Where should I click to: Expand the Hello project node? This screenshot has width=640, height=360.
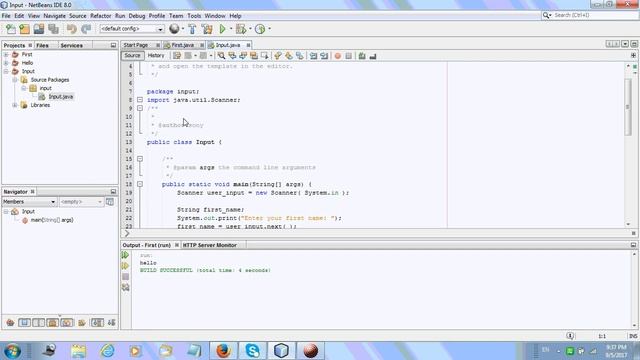tap(6, 63)
